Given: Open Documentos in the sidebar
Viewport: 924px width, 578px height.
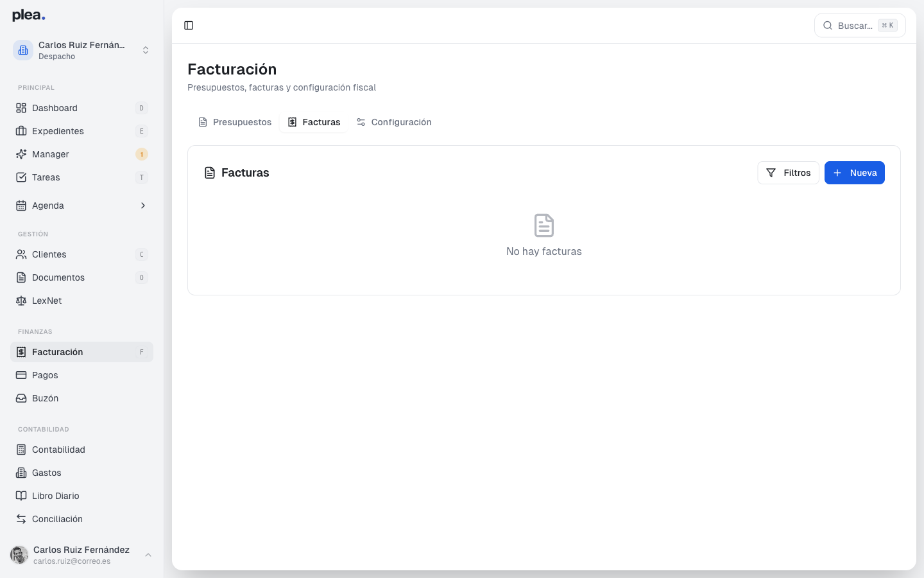Looking at the screenshot, I should point(81,277).
